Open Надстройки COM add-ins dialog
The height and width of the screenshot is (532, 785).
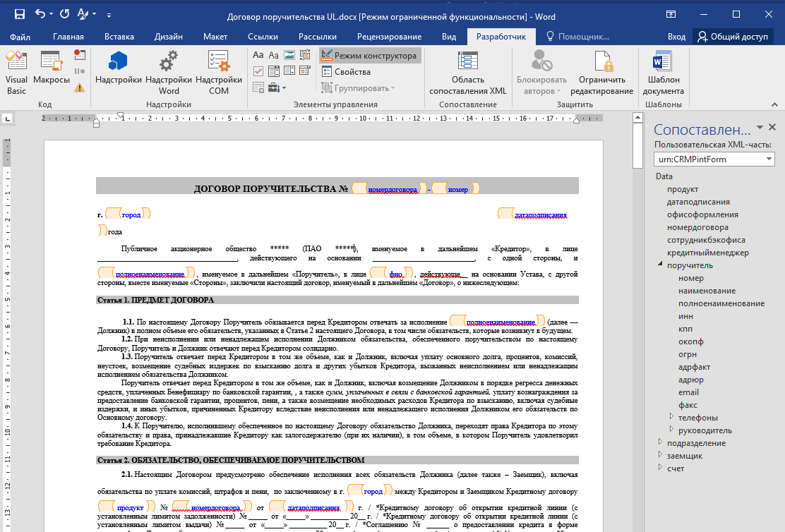pos(219,73)
